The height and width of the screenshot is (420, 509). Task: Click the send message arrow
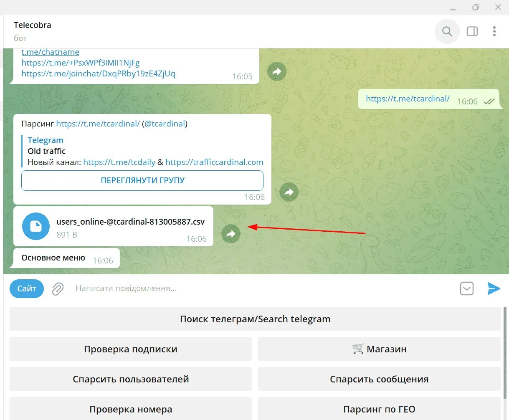click(x=494, y=288)
